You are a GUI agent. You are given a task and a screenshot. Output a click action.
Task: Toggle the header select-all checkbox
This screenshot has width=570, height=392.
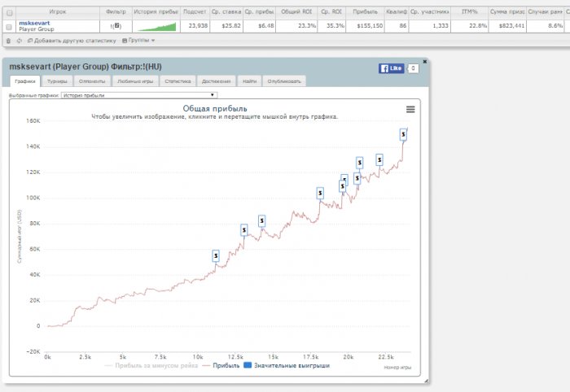click(x=10, y=13)
